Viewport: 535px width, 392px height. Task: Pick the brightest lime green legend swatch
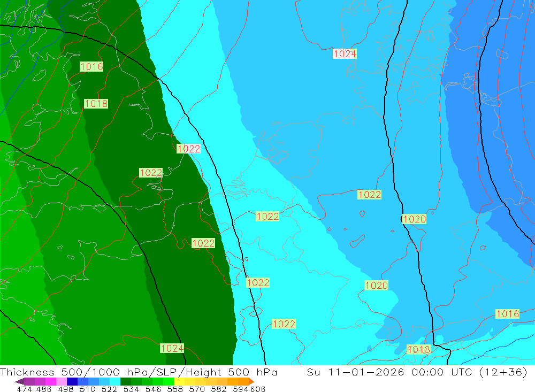(169, 381)
